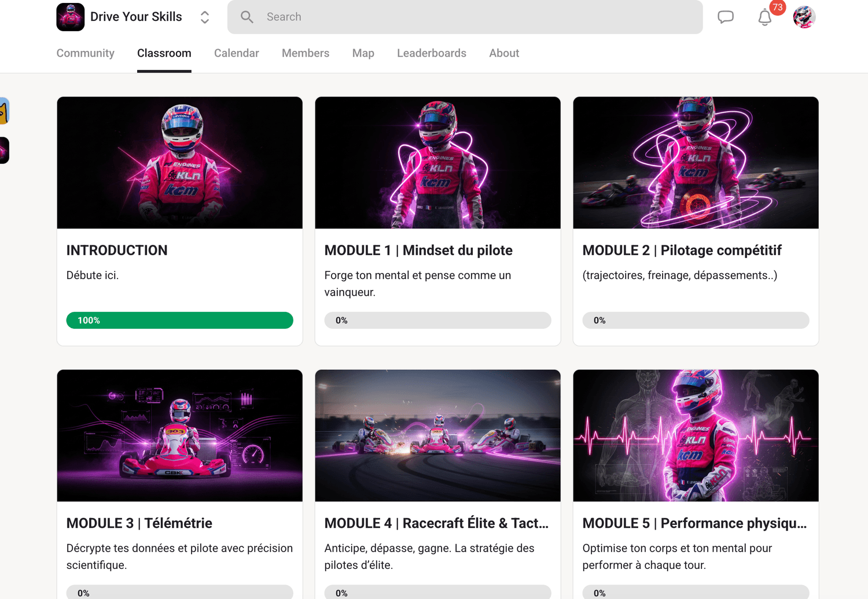This screenshot has width=868, height=599.
Task: Click the search magnifier icon
Action: (x=247, y=17)
